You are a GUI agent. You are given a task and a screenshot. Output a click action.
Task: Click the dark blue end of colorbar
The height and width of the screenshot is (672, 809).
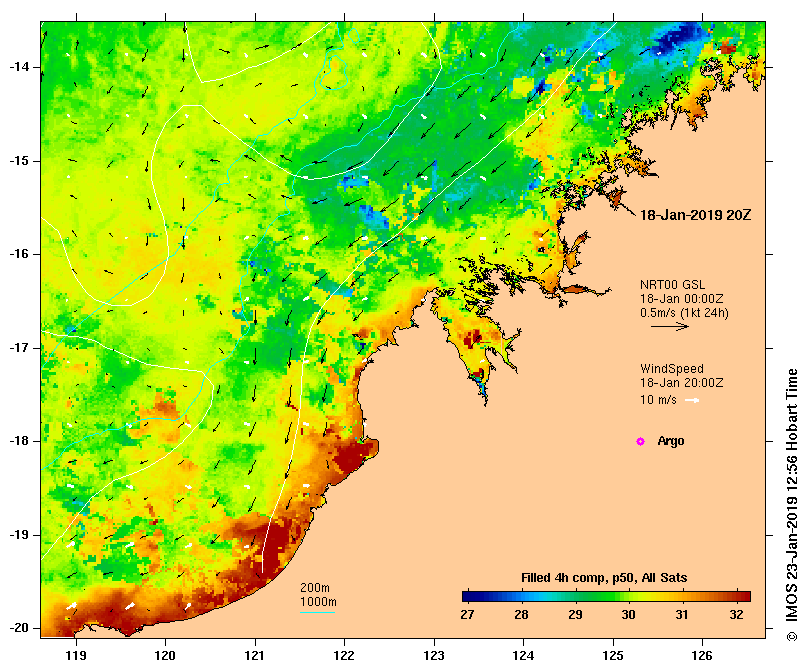466,597
